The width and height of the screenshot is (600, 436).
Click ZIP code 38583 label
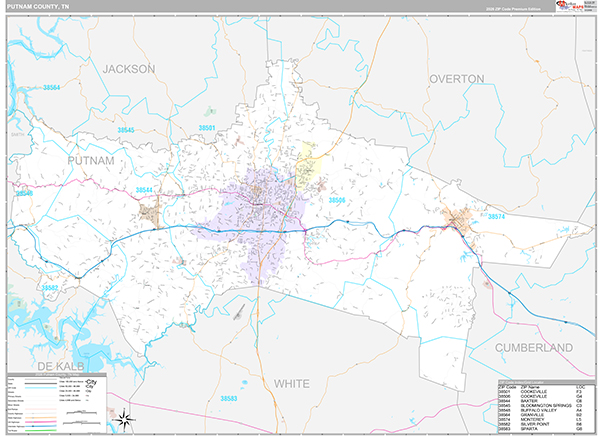[x=228, y=399]
